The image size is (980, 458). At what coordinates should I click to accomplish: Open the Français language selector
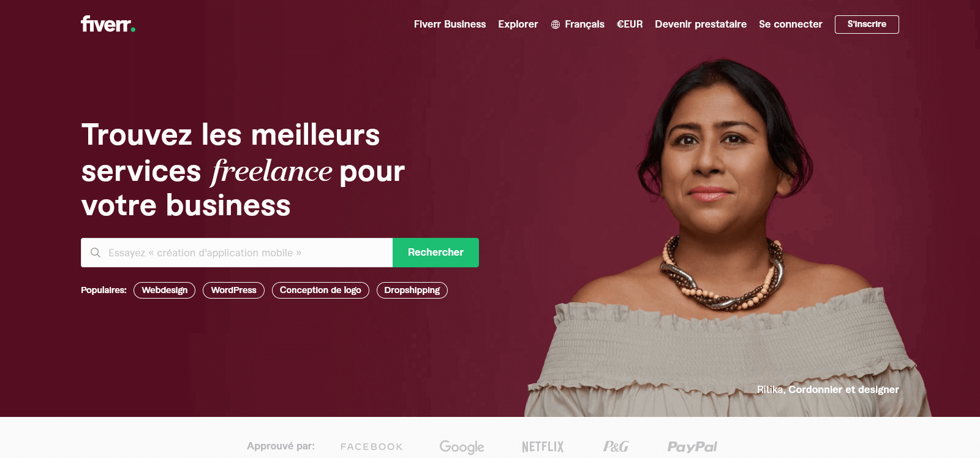[x=584, y=25]
